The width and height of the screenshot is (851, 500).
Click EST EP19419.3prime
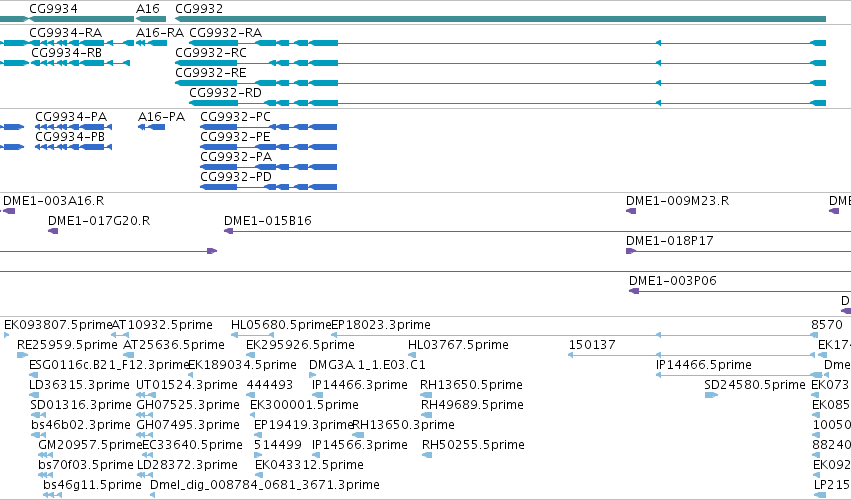point(304,425)
